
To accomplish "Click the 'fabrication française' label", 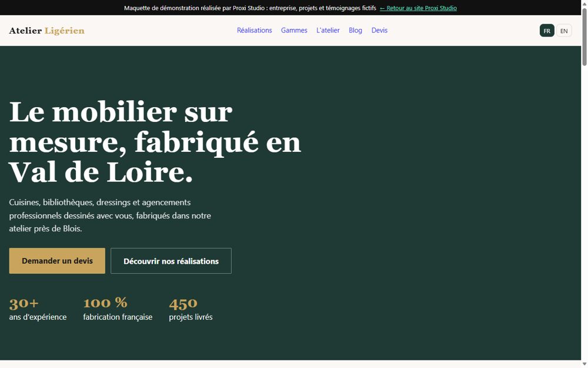I will [x=118, y=317].
